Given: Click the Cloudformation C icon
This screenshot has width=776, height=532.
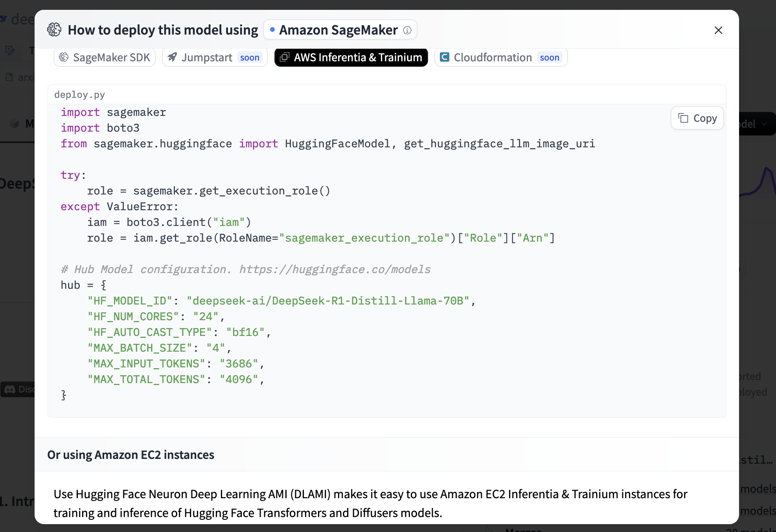Looking at the screenshot, I should [445, 57].
